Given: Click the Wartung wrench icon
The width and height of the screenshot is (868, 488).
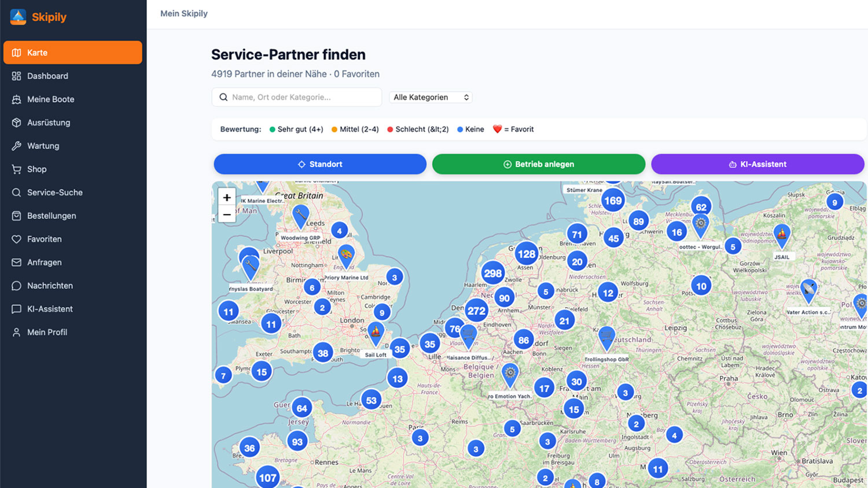Looking at the screenshot, I should (16, 146).
